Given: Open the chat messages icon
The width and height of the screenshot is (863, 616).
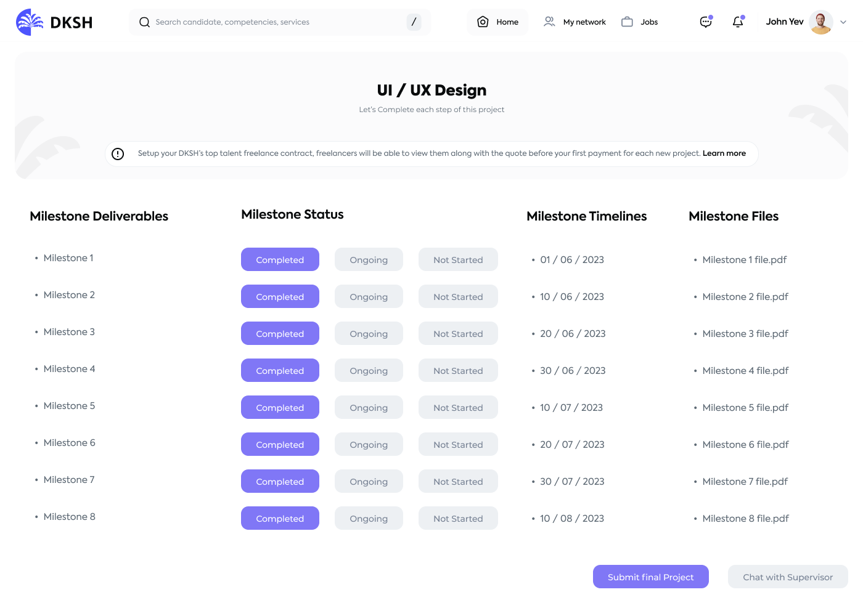Looking at the screenshot, I should coord(706,22).
